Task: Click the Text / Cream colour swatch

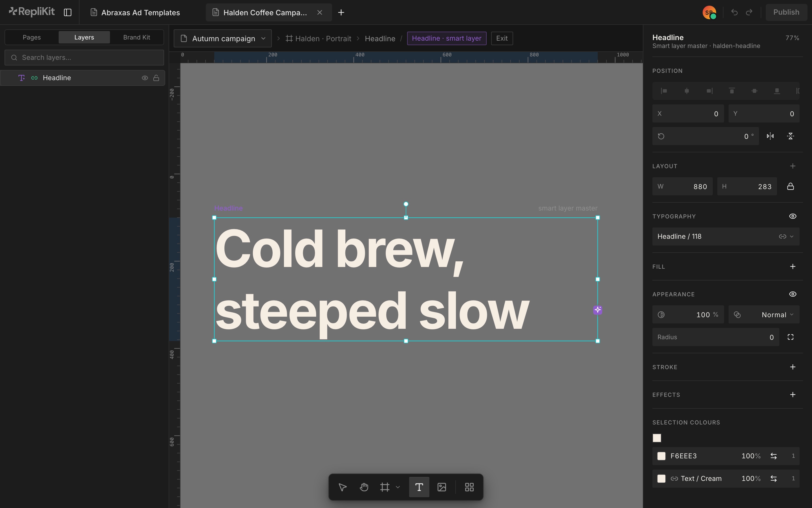Action: [661, 478]
